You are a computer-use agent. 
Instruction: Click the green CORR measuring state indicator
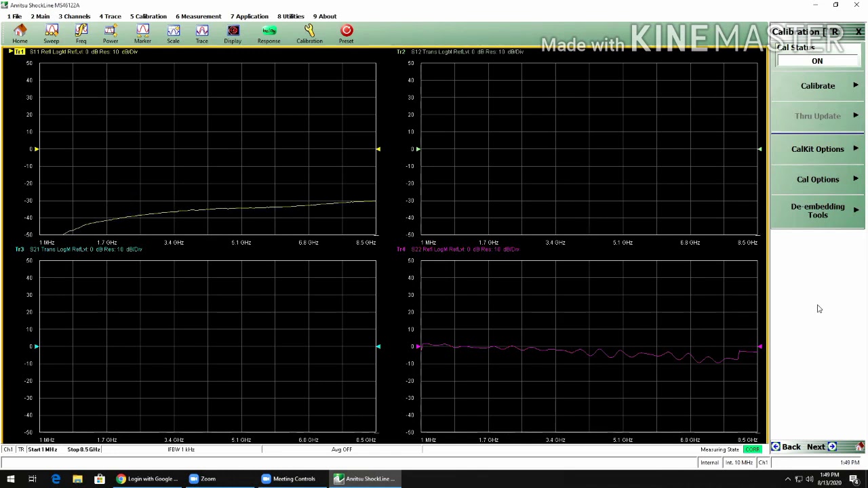click(x=752, y=449)
